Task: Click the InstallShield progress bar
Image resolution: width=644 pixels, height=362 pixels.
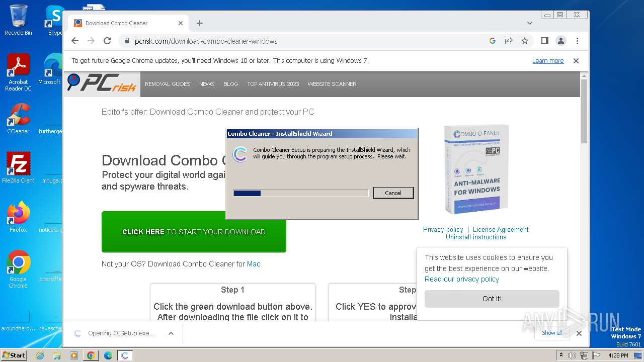Action: pyautogui.click(x=301, y=193)
